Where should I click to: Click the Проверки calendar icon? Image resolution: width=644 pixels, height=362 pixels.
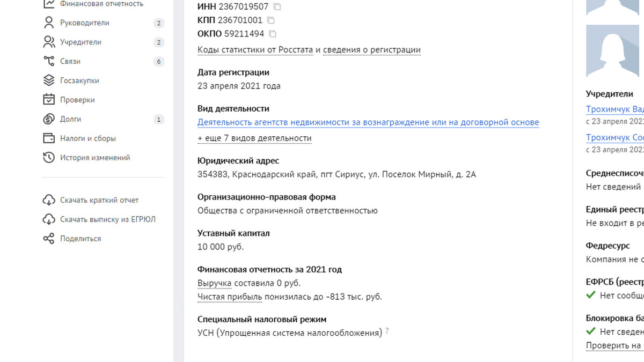click(49, 100)
